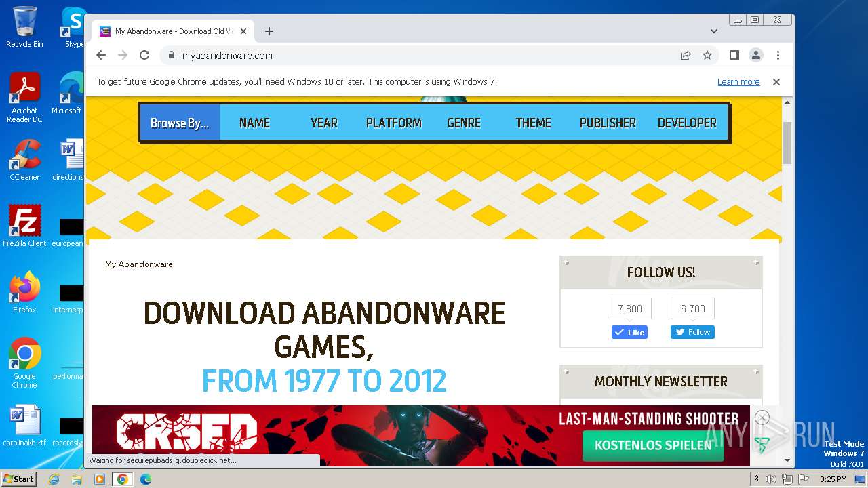
Task: Click the green ad provider icon
Action: [x=762, y=445]
